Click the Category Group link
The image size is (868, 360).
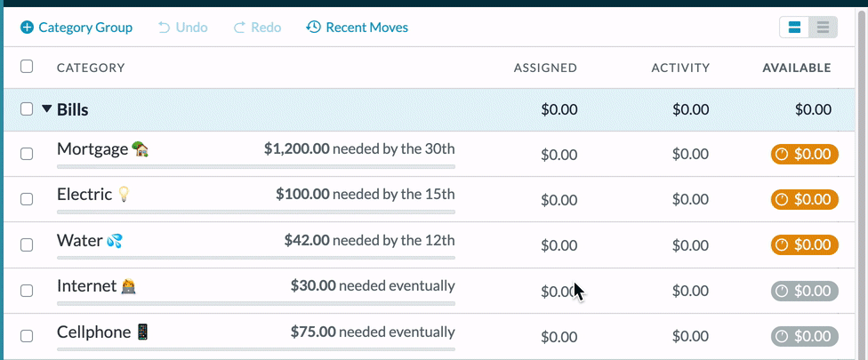click(x=85, y=27)
